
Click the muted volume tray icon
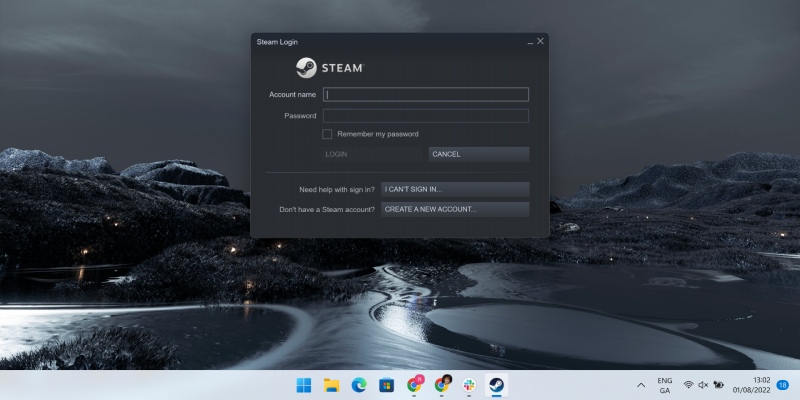[x=703, y=385]
